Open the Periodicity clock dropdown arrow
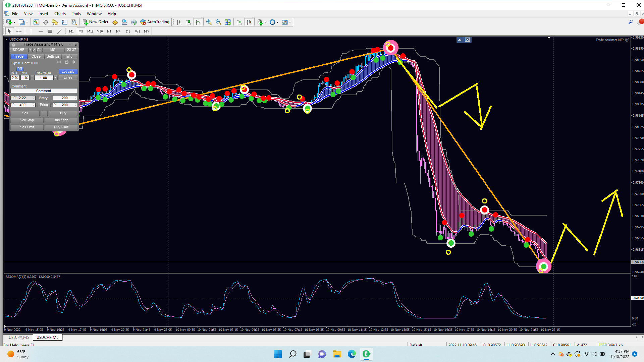The height and width of the screenshot is (362, 644). pos(278,22)
